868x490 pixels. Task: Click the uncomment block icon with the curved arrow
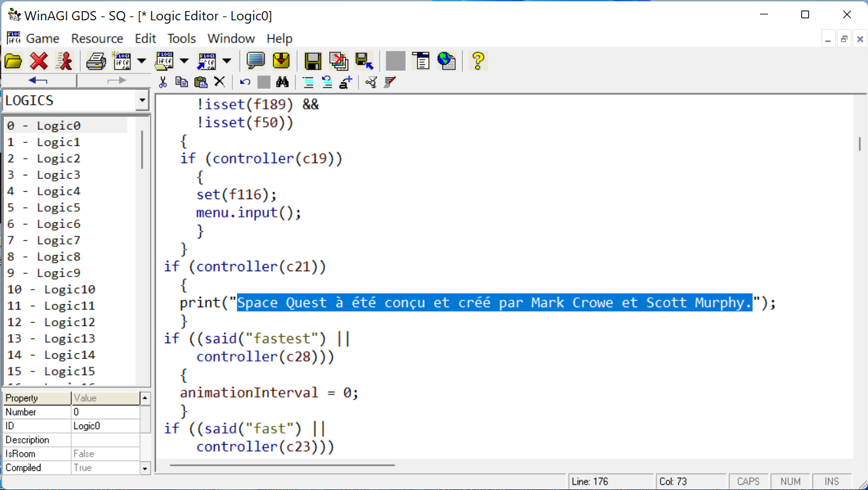click(x=327, y=82)
